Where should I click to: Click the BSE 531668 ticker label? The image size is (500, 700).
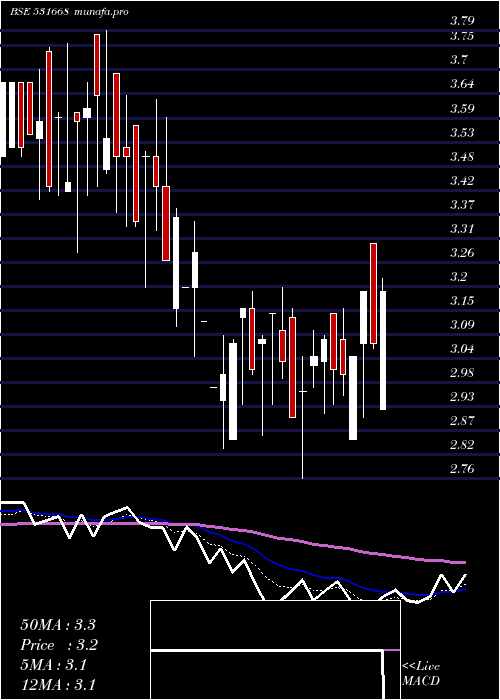39,12
